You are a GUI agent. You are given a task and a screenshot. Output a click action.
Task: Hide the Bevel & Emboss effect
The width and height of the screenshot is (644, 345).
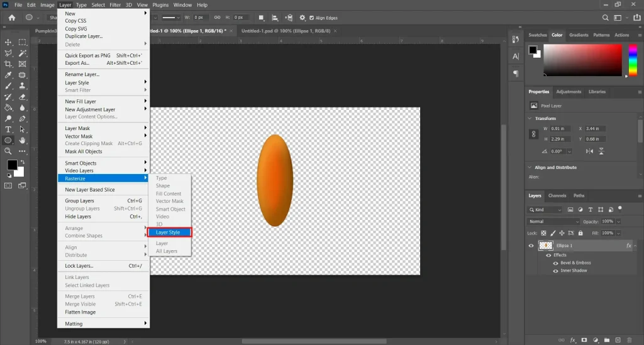[x=556, y=263]
